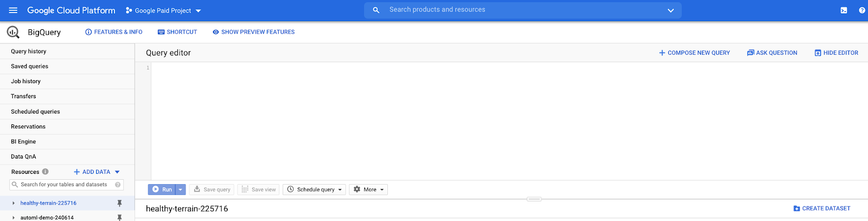Open Query history in the sidebar

tap(29, 51)
